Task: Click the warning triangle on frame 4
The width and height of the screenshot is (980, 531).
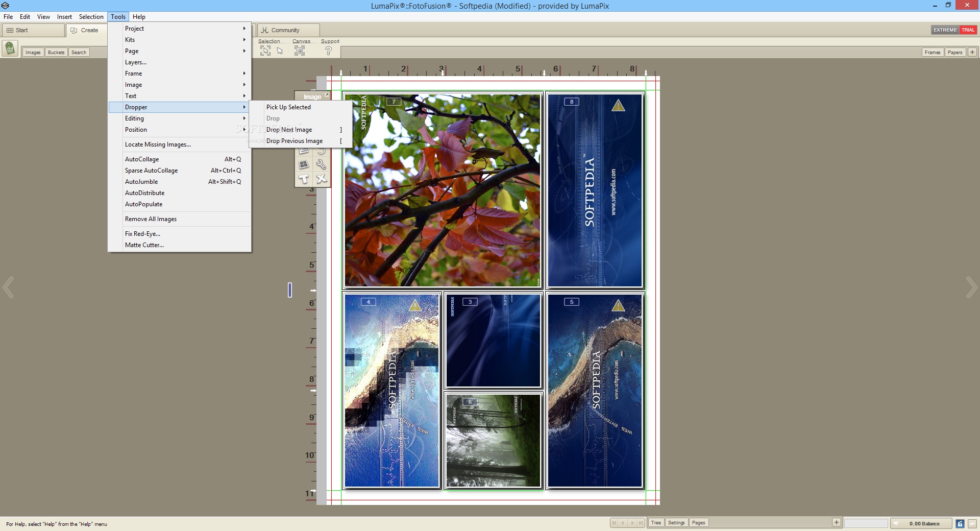Action: [x=414, y=305]
